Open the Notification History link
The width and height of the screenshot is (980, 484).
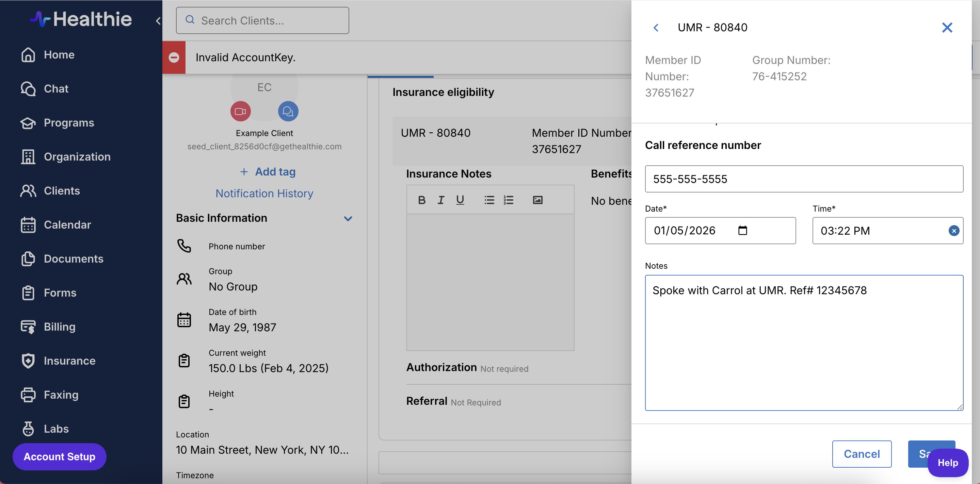(x=264, y=194)
